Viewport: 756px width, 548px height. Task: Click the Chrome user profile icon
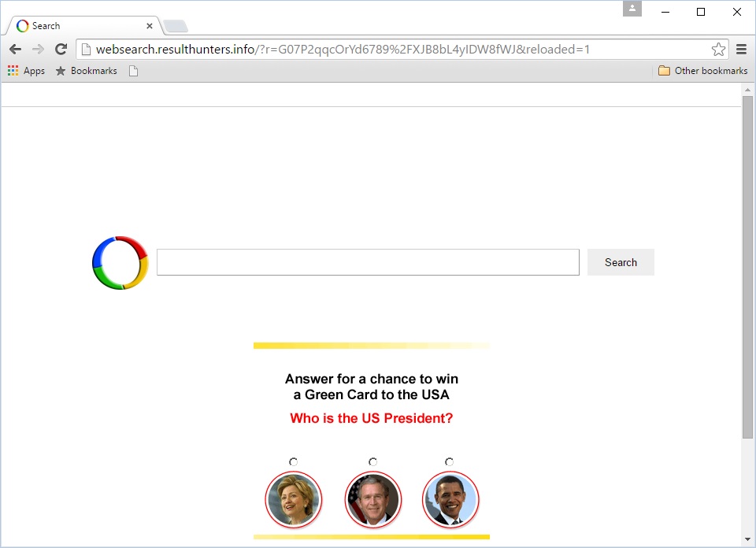[x=632, y=8]
